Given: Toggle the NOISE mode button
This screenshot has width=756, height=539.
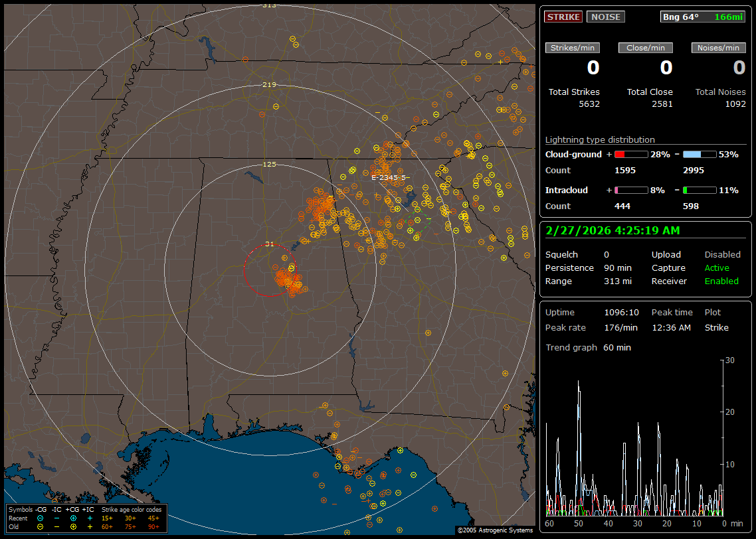Looking at the screenshot, I should pos(605,17).
